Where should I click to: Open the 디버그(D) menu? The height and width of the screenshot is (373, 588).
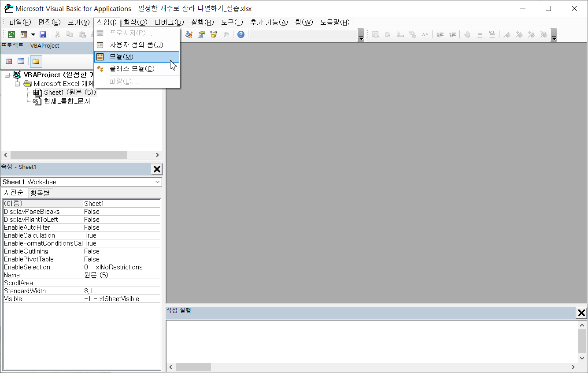tap(169, 22)
